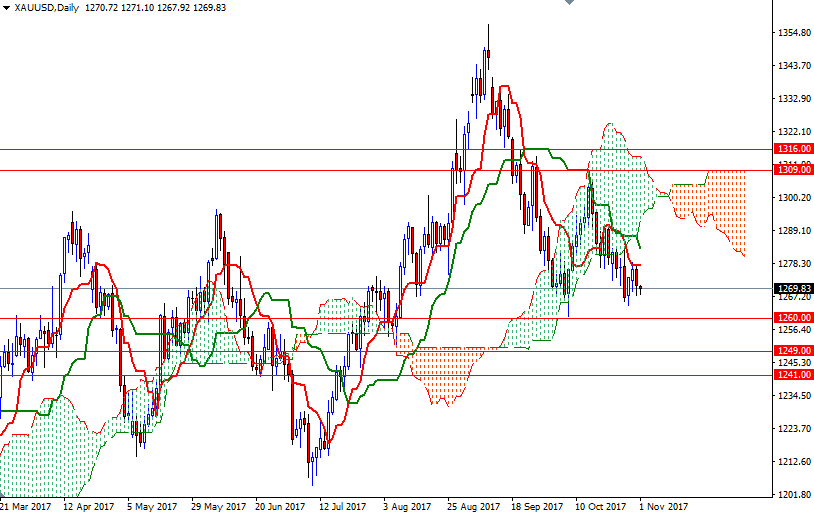Select the 1316.00 red price label
814x514 pixels.
[x=793, y=149]
